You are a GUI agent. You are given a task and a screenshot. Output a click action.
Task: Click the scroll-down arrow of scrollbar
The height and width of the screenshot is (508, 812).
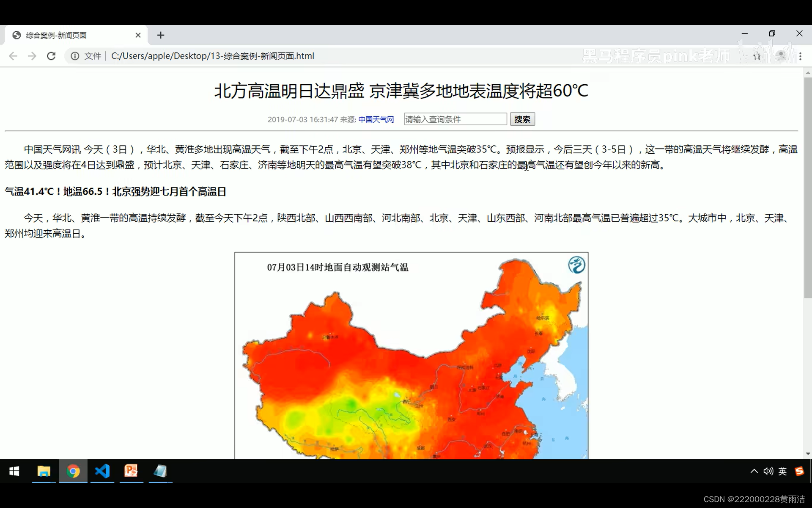(808, 454)
